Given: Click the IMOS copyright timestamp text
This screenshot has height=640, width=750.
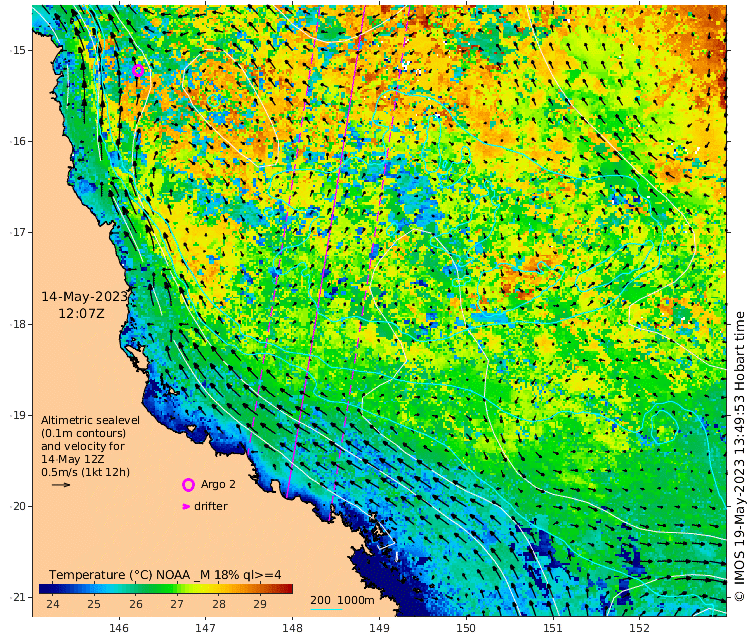Looking at the screenshot, I should [x=739, y=456].
